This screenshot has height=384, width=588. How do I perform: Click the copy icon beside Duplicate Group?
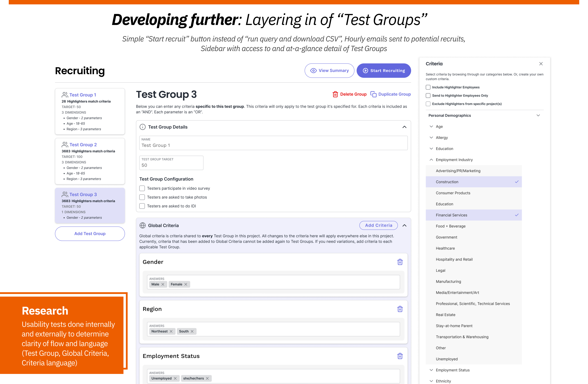point(373,94)
